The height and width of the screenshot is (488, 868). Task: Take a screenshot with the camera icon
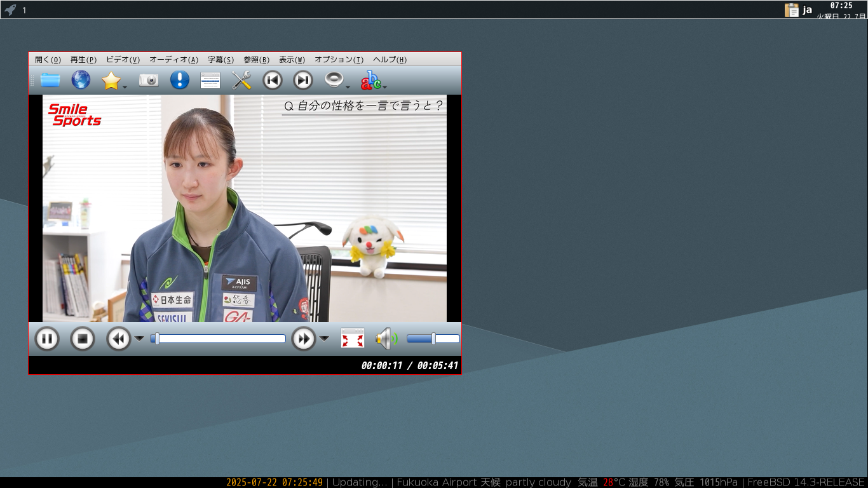point(149,80)
